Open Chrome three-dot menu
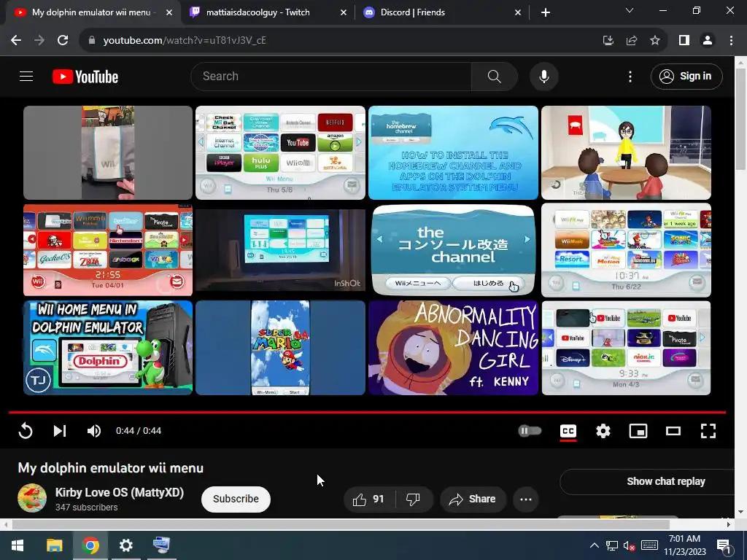 [731, 41]
